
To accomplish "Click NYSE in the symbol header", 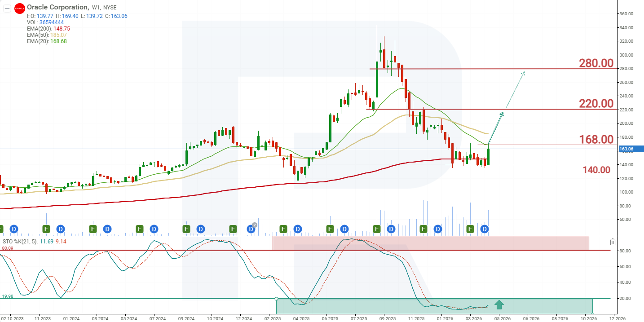I will (110, 7).
